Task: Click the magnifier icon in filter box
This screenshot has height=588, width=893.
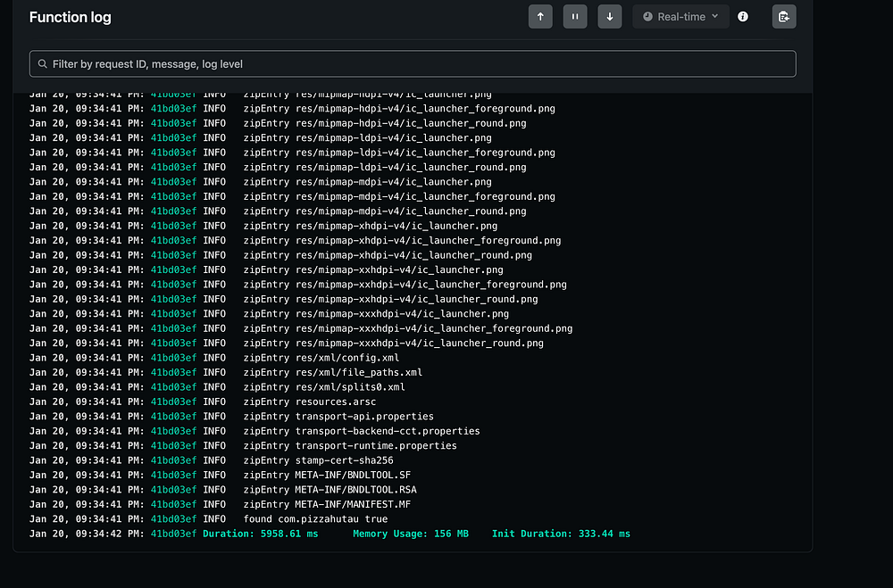Action: (x=42, y=63)
